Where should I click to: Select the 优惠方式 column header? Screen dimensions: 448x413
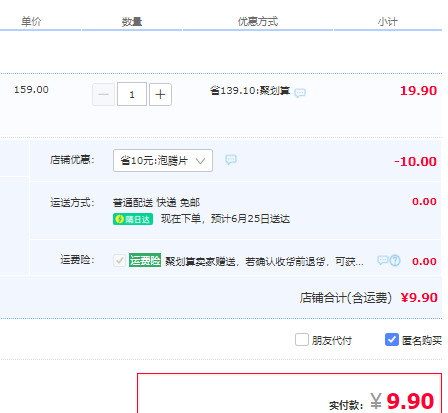tap(258, 22)
